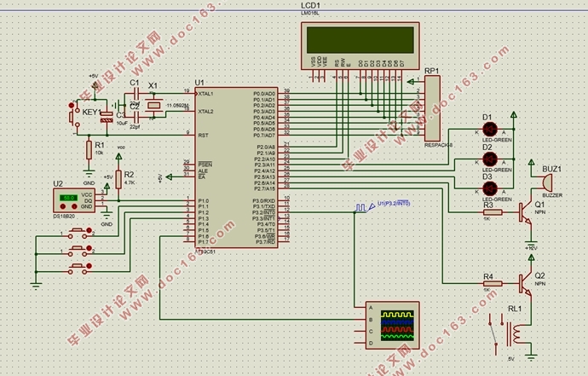Click the 'XTAL1' pin label
This screenshot has width=588, height=376.
[x=205, y=94]
